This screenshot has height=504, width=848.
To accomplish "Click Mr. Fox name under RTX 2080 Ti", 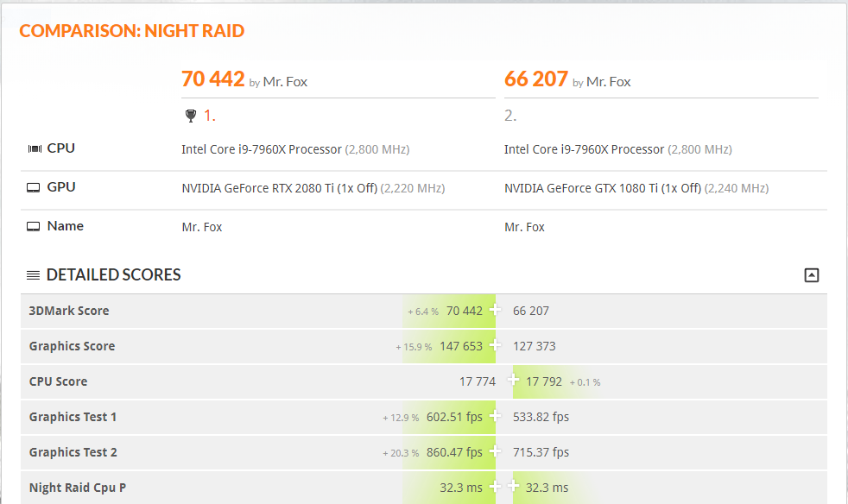I will [x=202, y=227].
